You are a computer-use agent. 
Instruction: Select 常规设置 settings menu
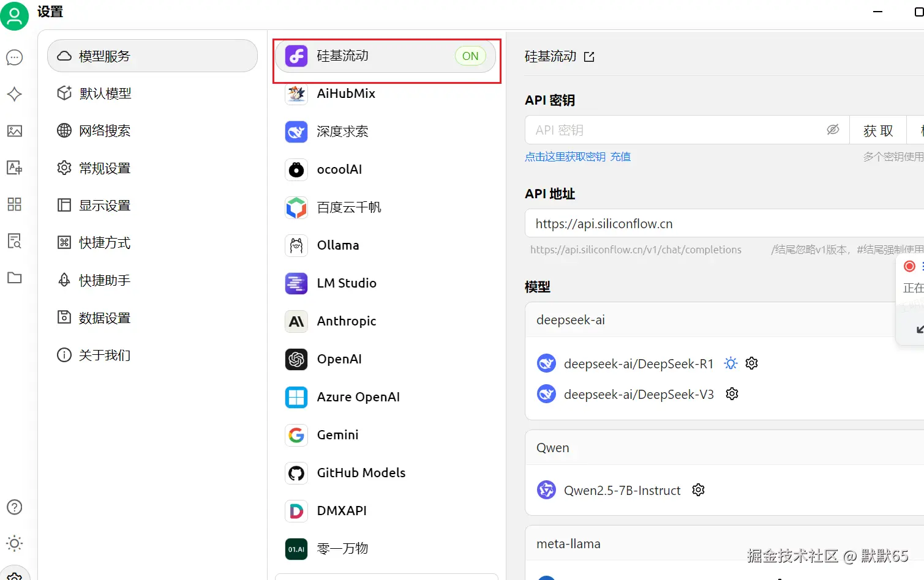pos(152,168)
